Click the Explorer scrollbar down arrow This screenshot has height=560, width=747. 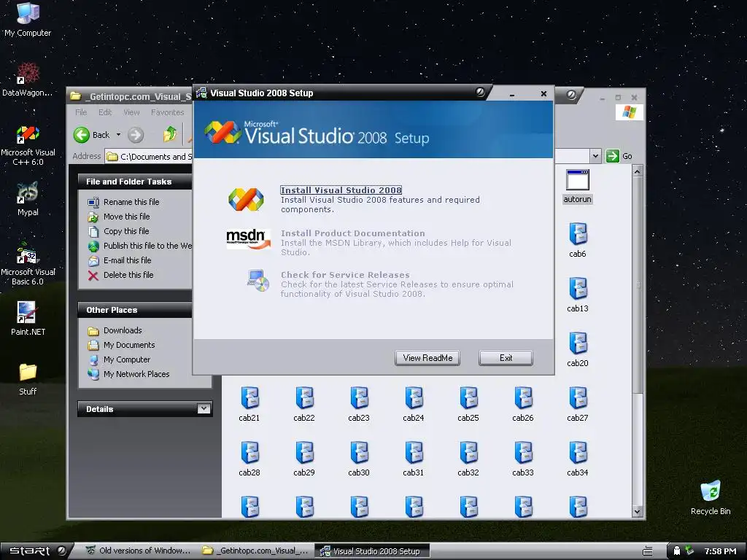click(x=638, y=512)
